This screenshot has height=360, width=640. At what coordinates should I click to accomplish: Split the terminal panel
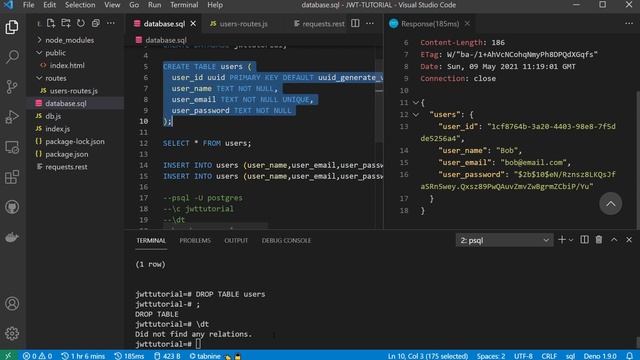click(x=584, y=240)
